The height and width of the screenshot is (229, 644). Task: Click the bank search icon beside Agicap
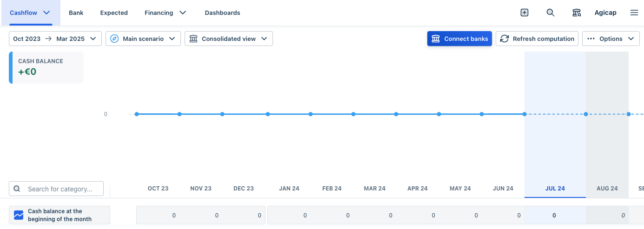point(577,13)
